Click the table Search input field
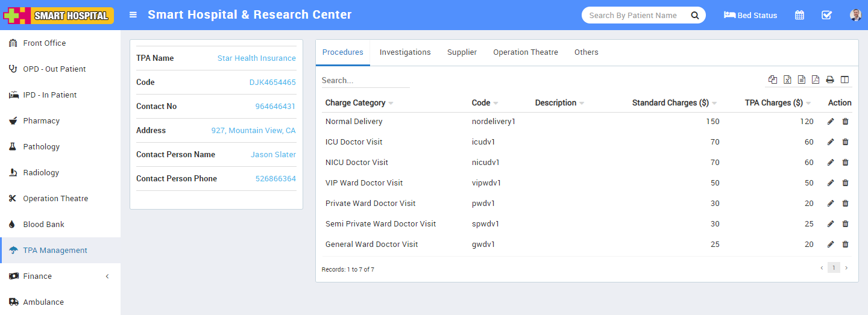Viewport: 868px width, 315px height. coord(365,80)
